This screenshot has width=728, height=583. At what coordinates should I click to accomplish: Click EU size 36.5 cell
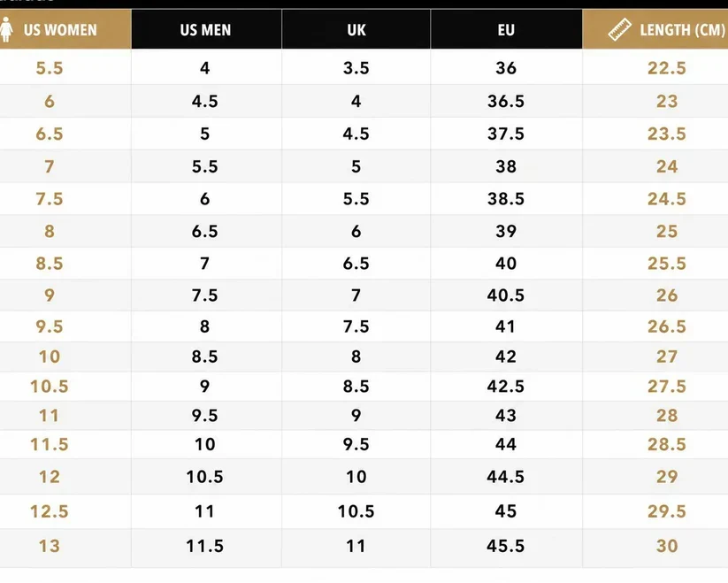tap(506, 101)
